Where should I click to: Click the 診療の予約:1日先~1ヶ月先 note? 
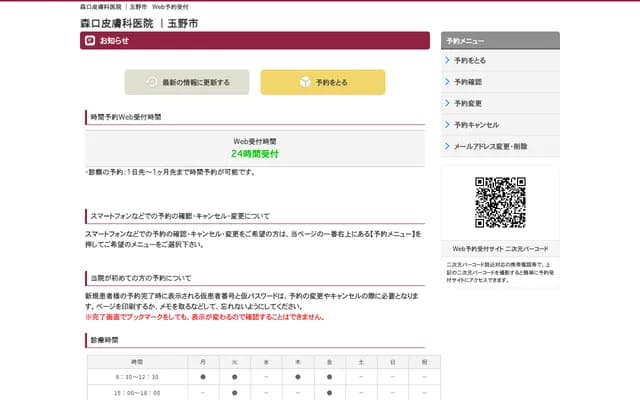pyautogui.click(x=171, y=172)
